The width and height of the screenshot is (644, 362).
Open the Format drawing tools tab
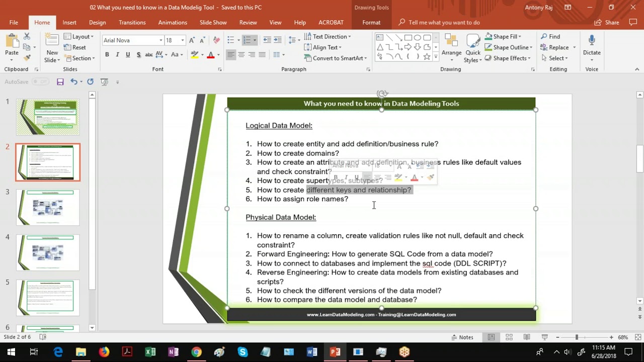[x=371, y=23]
